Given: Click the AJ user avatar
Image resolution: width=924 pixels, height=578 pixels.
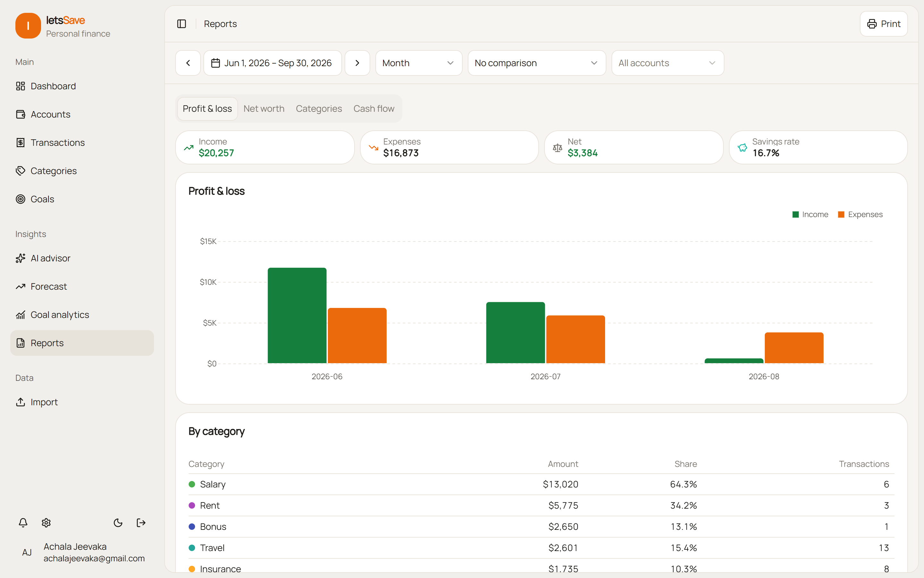Looking at the screenshot, I should click(x=27, y=552).
